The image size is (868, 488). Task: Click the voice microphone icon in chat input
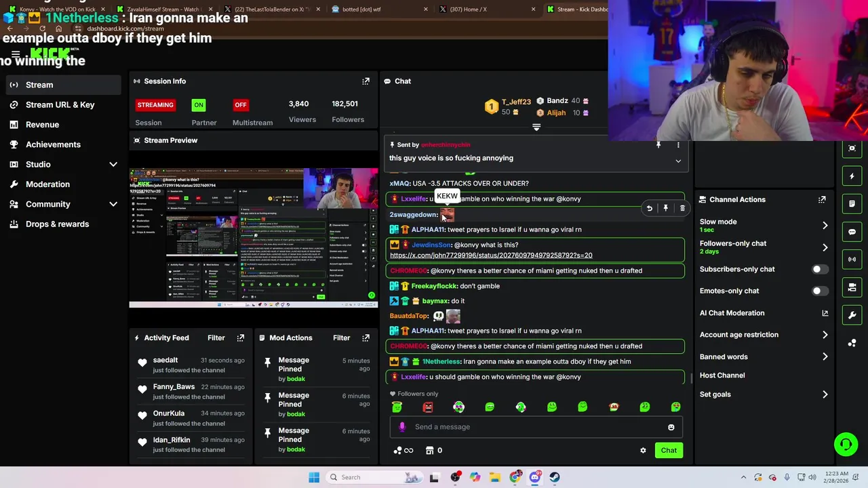point(402,426)
